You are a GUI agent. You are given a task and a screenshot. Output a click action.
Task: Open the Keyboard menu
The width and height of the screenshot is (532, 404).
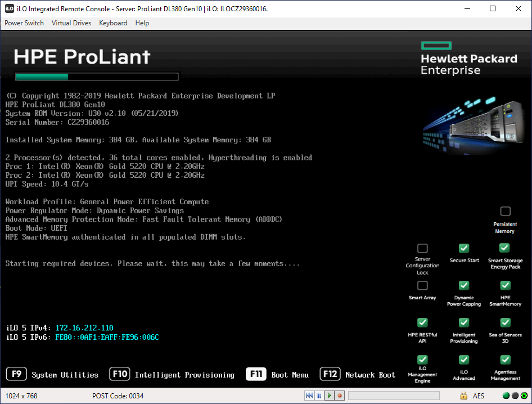(113, 23)
